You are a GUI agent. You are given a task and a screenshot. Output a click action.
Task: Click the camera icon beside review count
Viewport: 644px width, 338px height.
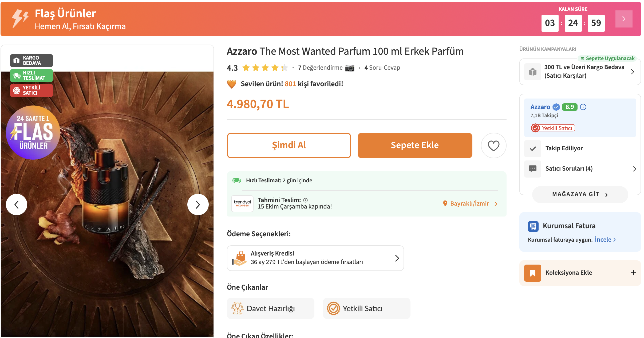click(349, 68)
